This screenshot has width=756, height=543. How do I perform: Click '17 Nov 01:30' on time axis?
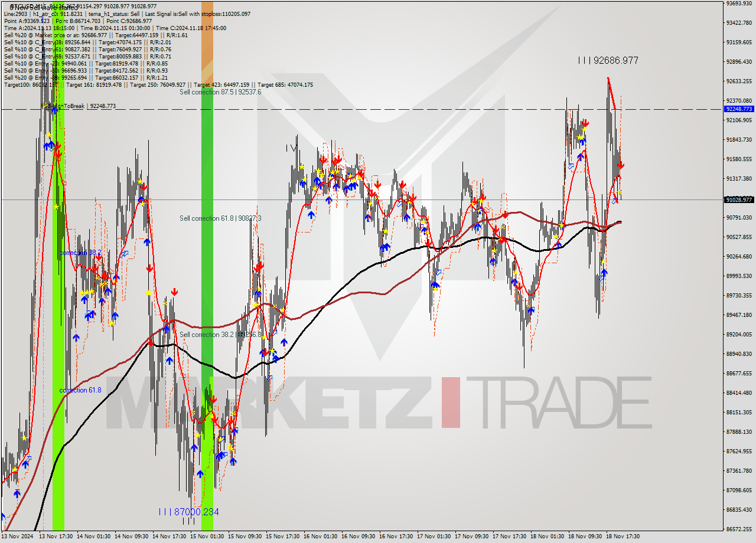point(434,537)
